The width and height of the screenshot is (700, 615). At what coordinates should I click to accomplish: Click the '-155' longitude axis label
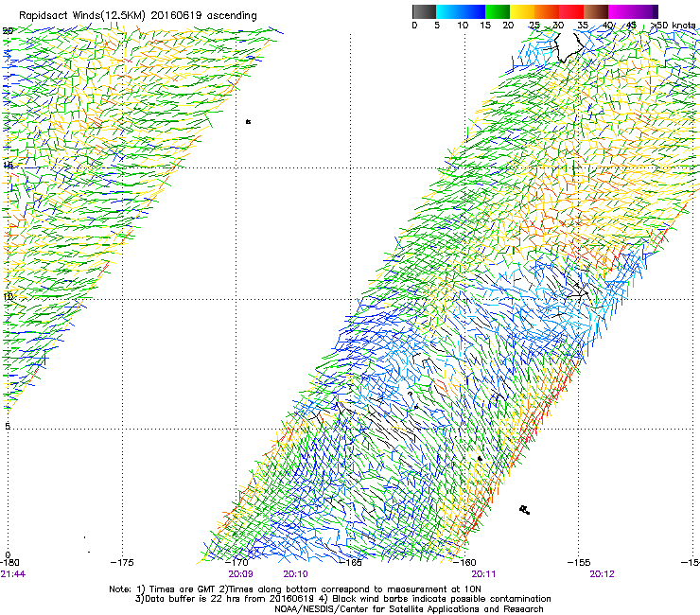tap(579, 562)
